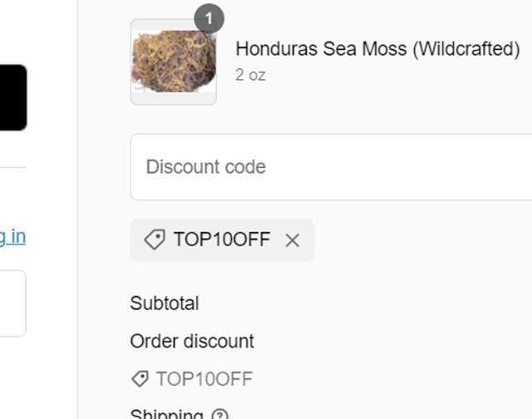Click the Shipping label
532x419 pixels.
click(166, 414)
